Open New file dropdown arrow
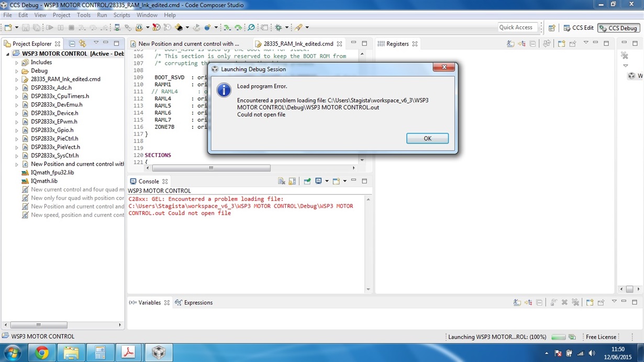644x362 pixels. (x=17, y=27)
